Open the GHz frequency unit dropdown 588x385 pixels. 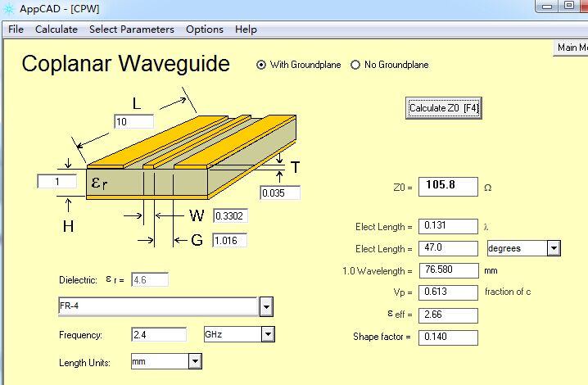pos(268,334)
